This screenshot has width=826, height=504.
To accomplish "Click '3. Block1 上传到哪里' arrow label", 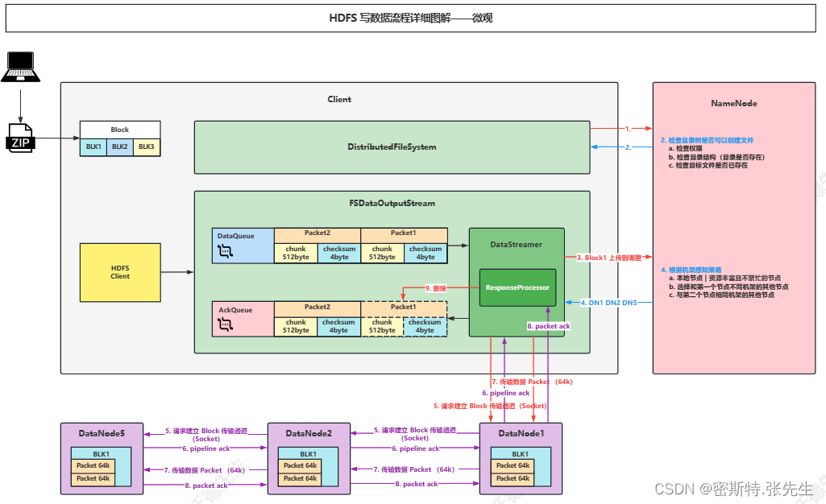I will pyautogui.click(x=609, y=258).
